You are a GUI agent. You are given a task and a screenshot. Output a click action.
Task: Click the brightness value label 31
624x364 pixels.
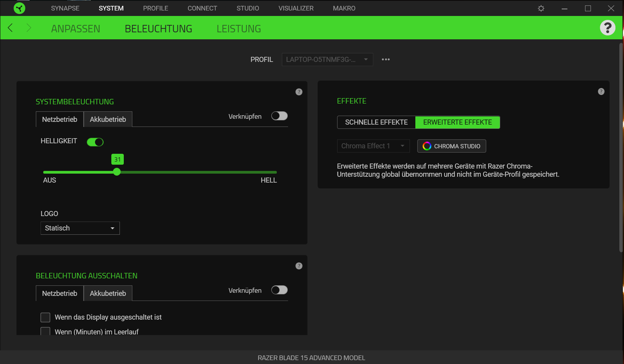coord(118,159)
